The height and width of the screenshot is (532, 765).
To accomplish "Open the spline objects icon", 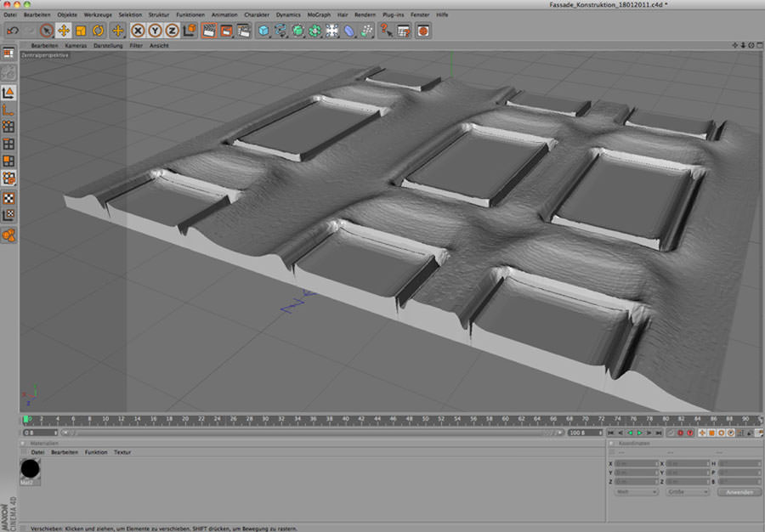I will click(x=280, y=31).
